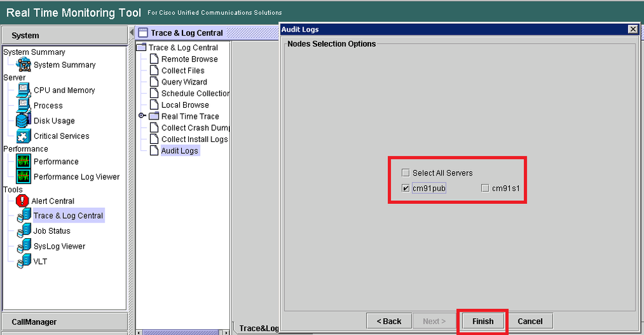This screenshot has width=644, height=335.
Task: Select the Critical Services icon
Action: click(23, 136)
